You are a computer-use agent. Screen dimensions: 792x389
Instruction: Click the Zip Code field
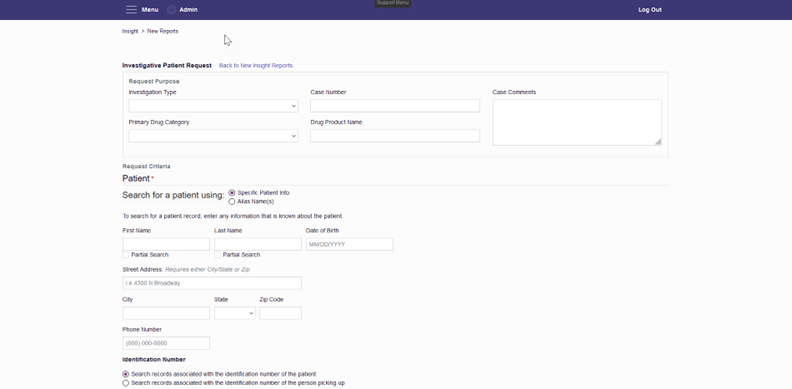(280, 313)
